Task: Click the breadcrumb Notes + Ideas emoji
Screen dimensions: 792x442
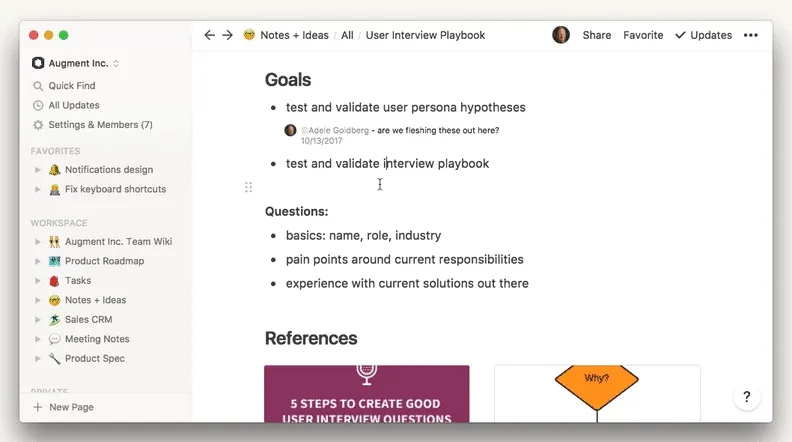Action: pyautogui.click(x=249, y=35)
